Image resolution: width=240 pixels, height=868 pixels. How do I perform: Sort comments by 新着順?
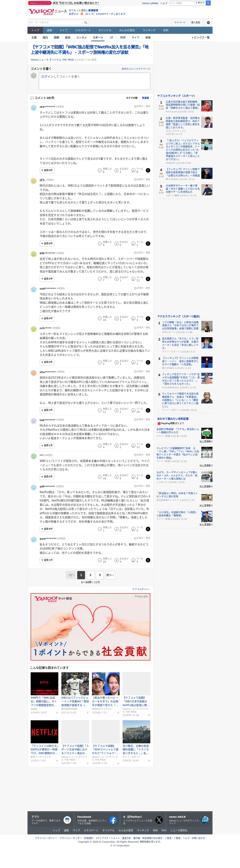145,98
